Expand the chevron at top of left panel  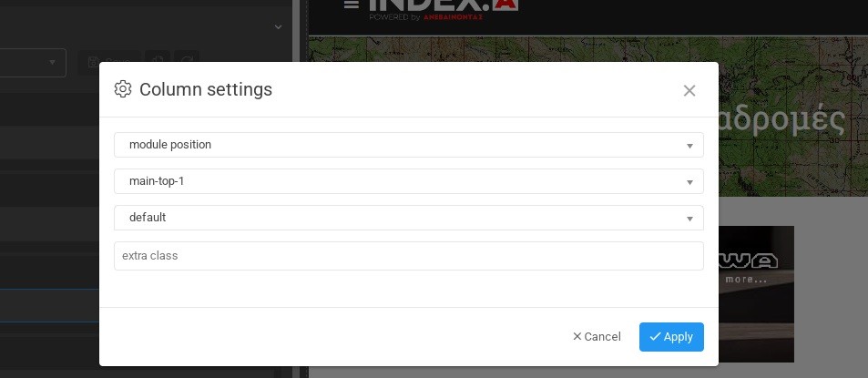[x=278, y=27]
